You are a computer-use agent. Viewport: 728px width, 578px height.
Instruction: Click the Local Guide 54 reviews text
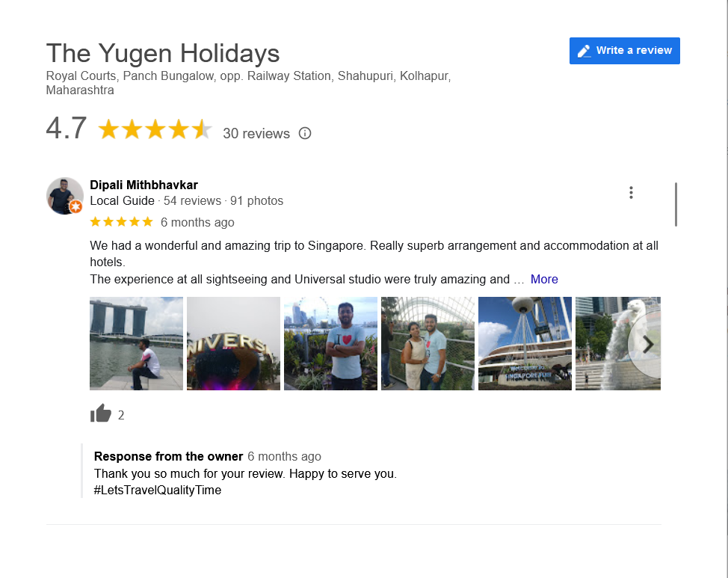pyautogui.click(x=155, y=200)
